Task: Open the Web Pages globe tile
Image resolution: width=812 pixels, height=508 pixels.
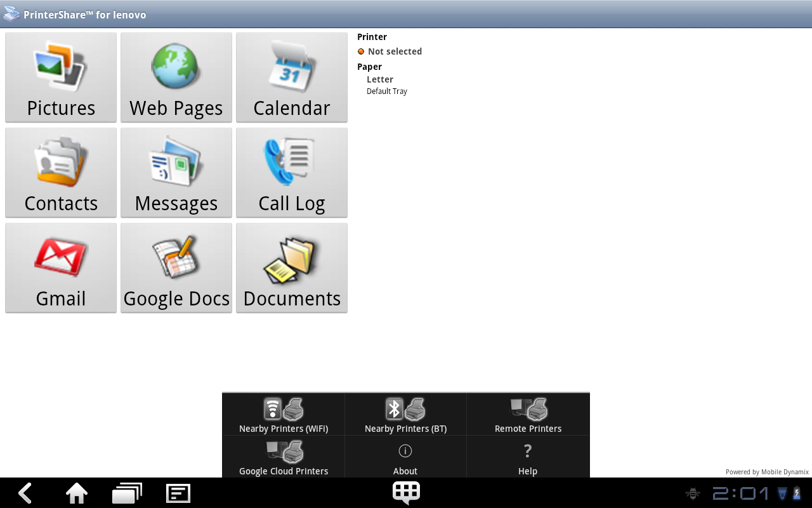Action: pyautogui.click(x=176, y=77)
